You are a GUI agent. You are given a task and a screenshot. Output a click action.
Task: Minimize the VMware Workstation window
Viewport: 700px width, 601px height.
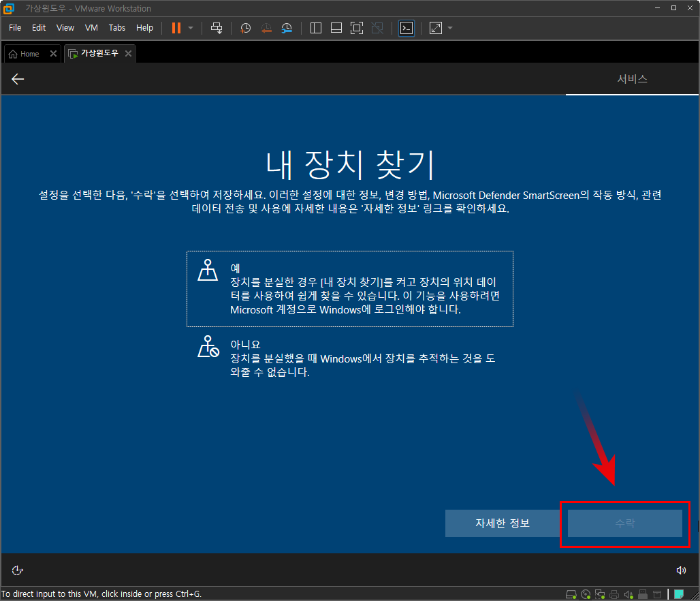(657, 8)
